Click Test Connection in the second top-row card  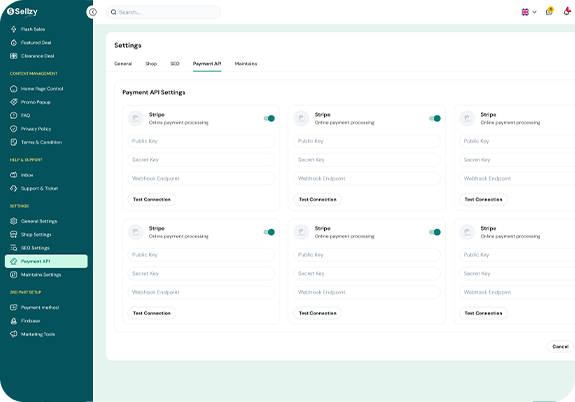click(x=318, y=199)
